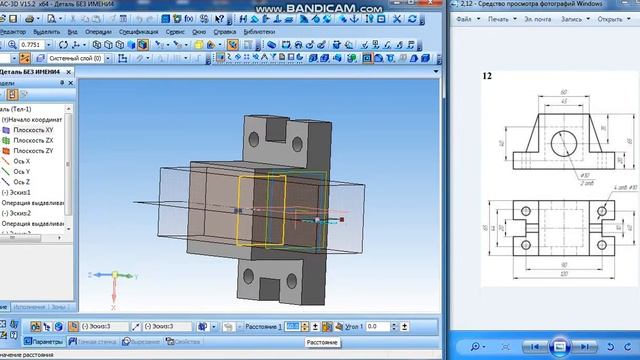This screenshot has width=640, height=360.
Task: Open the Библиотеки menu
Action: click(259, 31)
